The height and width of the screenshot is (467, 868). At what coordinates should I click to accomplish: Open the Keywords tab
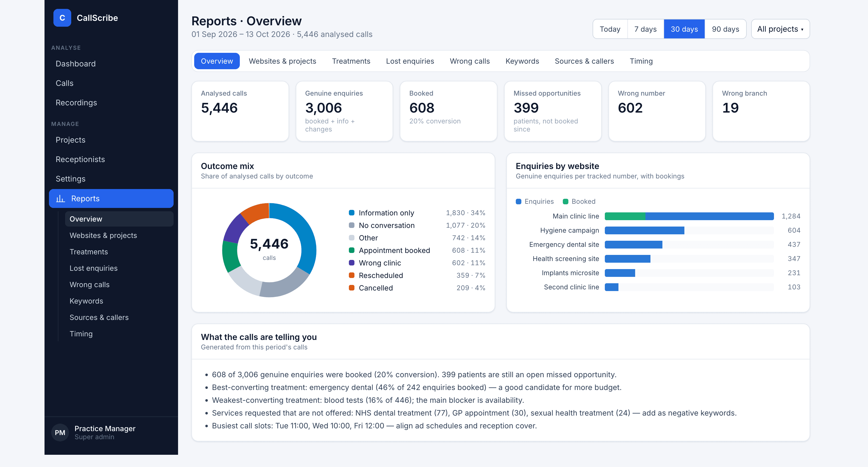(x=522, y=61)
